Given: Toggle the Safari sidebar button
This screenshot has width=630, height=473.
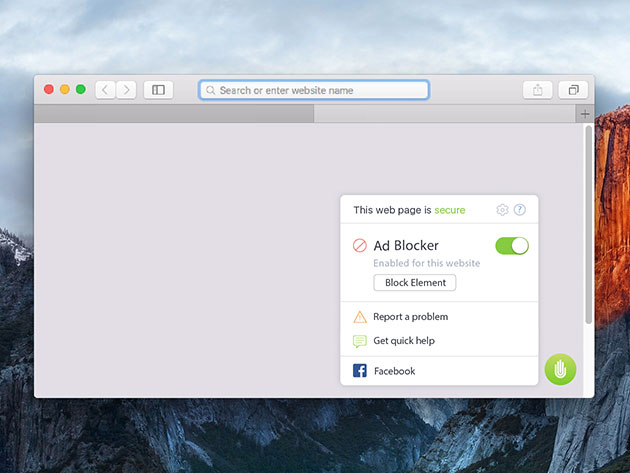Looking at the screenshot, I should click(x=158, y=90).
